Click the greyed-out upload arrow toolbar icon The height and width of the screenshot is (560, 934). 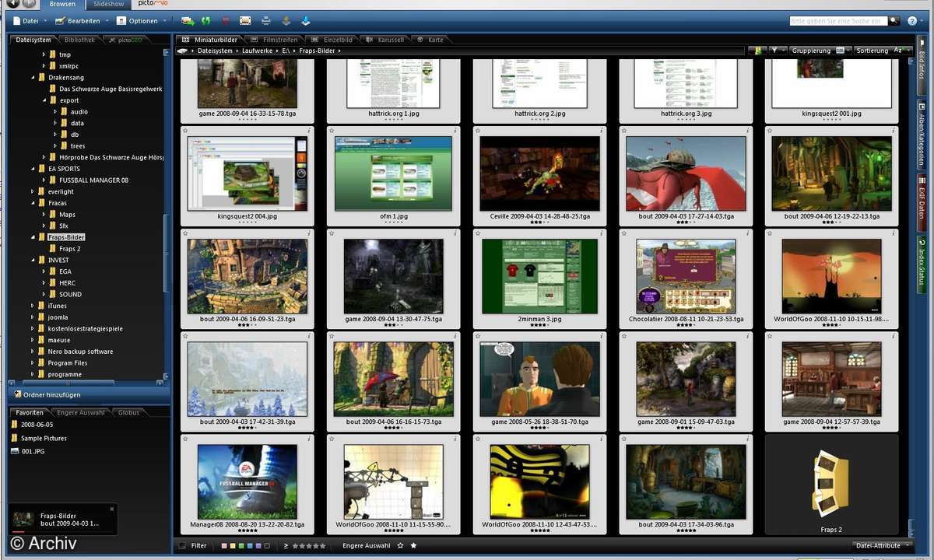tap(286, 20)
